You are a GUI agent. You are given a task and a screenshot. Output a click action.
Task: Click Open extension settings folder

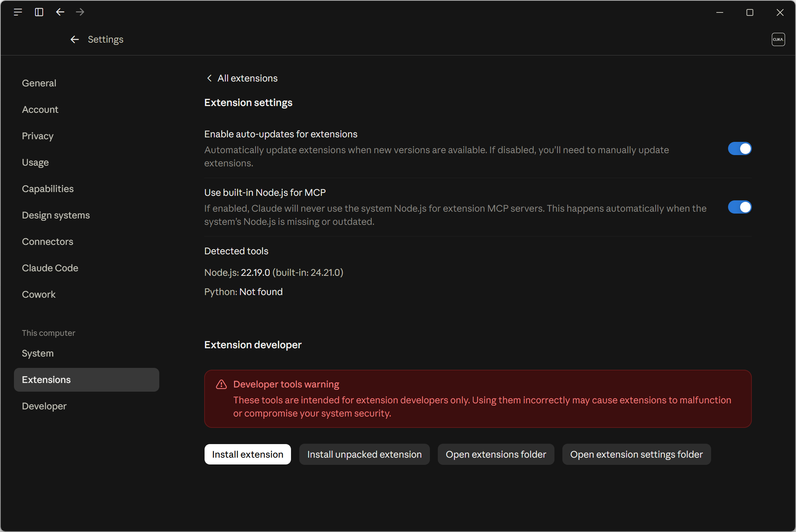(x=636, y=454)
